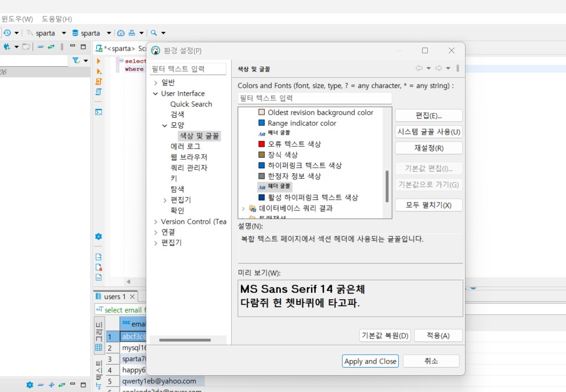The image size is (566, 392).
Task: Open the back history dropdown arrow
Action: point(428,68)
